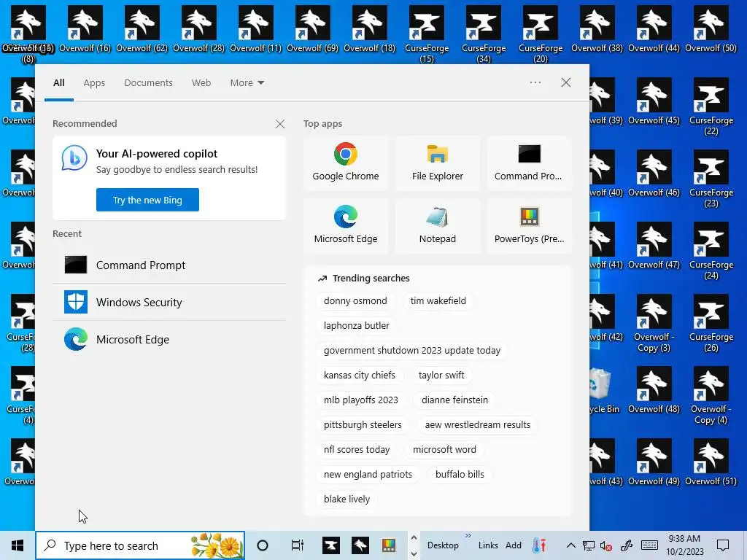The image size is (747, 560).
Task: Open File Explorer from Top apps
Action: coord(438,163)
